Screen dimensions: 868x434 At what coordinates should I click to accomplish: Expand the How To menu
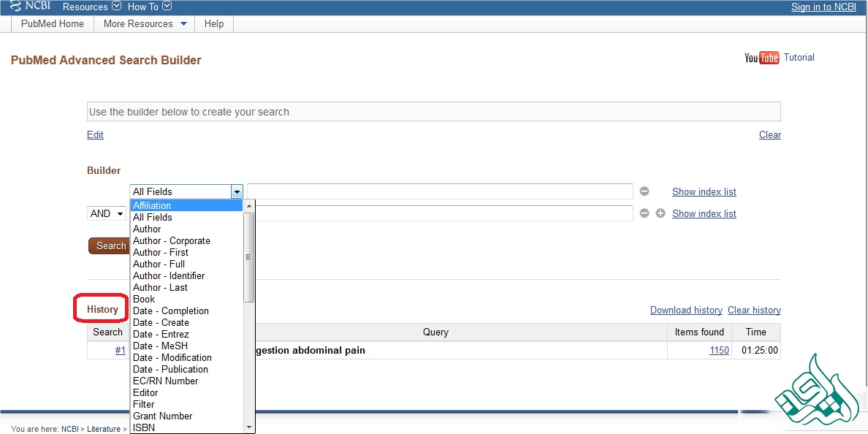(x=150, y=7)
